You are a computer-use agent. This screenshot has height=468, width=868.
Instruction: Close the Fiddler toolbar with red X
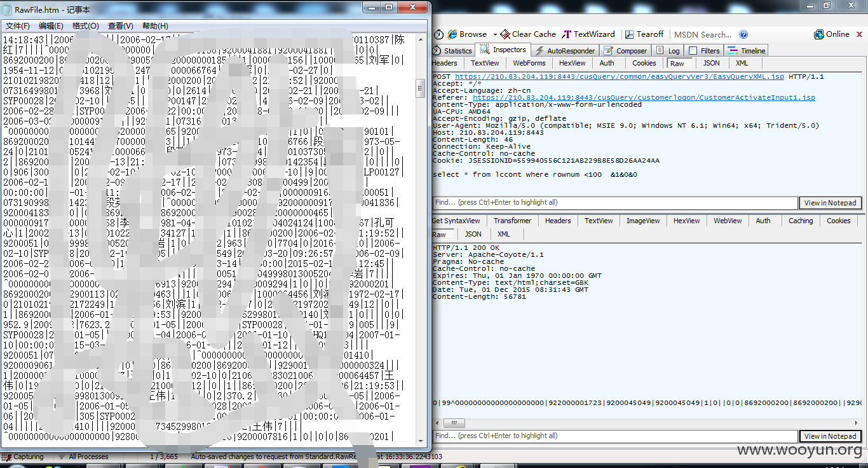[x=858, y=34]
